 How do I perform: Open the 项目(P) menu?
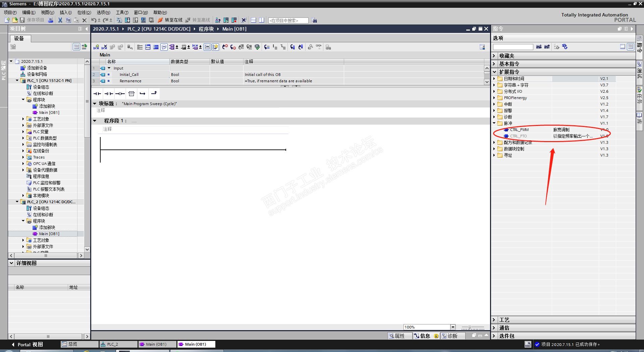click(x=10, y=12)
